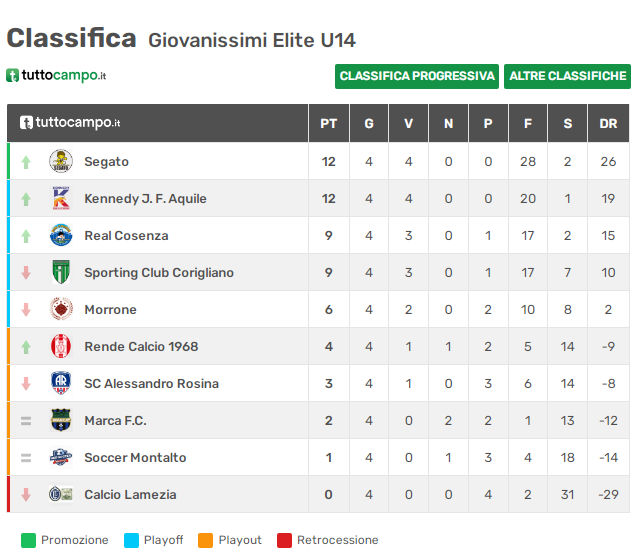636x549 pixels.
Task: Click the DR column header
Action: point(608,123)
